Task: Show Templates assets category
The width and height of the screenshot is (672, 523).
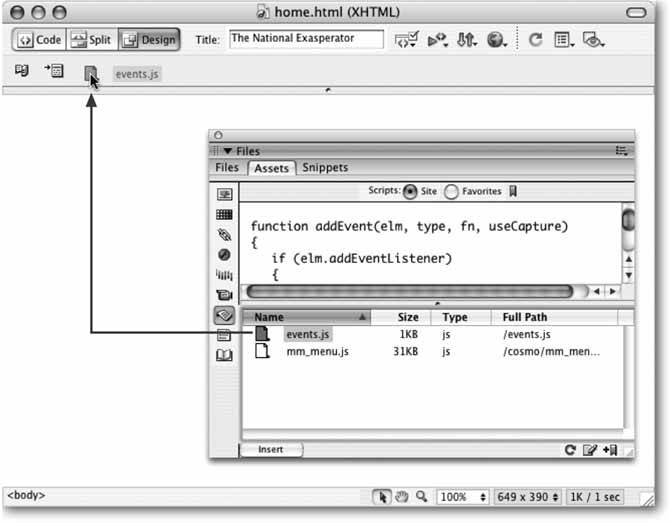Action: 224,335
